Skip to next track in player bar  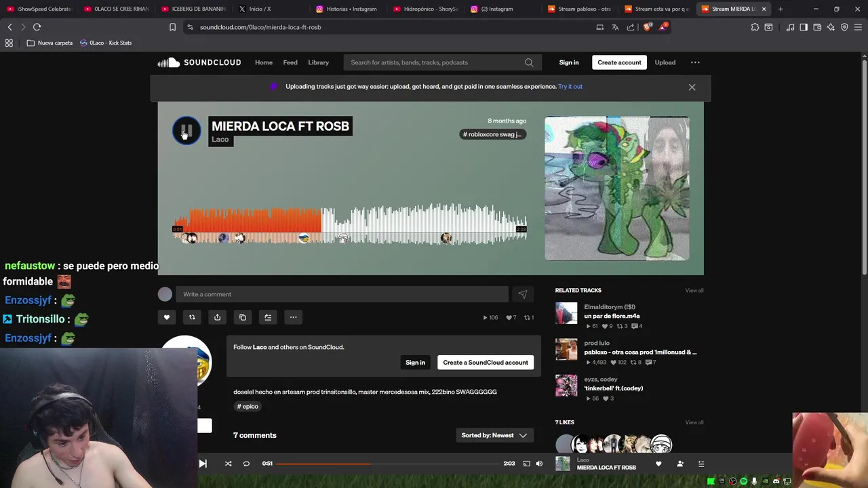tap(202, 464)
